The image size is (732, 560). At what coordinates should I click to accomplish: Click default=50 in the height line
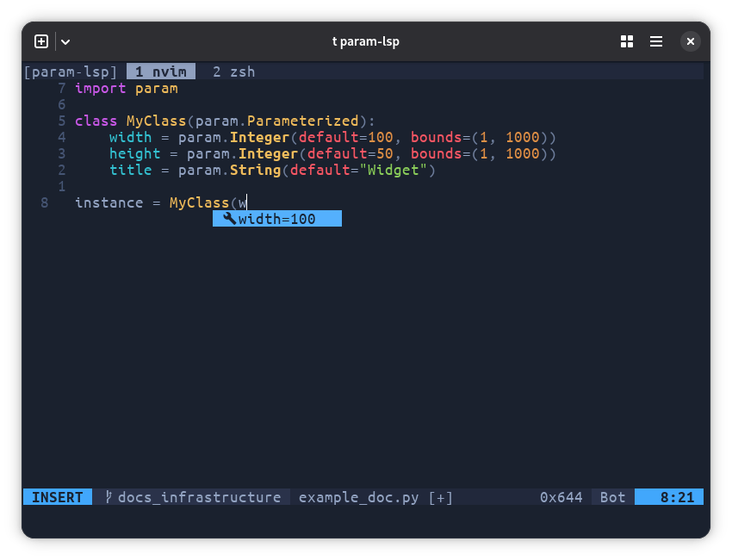[350, 153]
